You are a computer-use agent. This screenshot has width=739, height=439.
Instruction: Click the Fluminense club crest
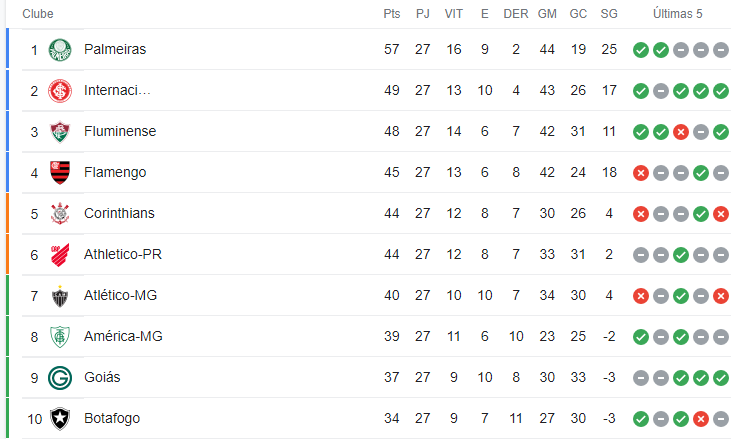pos(60,132)
